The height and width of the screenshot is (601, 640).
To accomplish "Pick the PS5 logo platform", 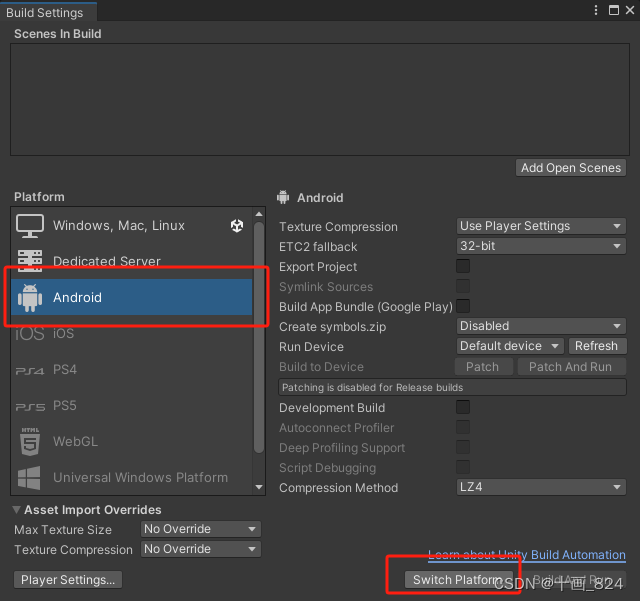I will click(x=30, y=407).
